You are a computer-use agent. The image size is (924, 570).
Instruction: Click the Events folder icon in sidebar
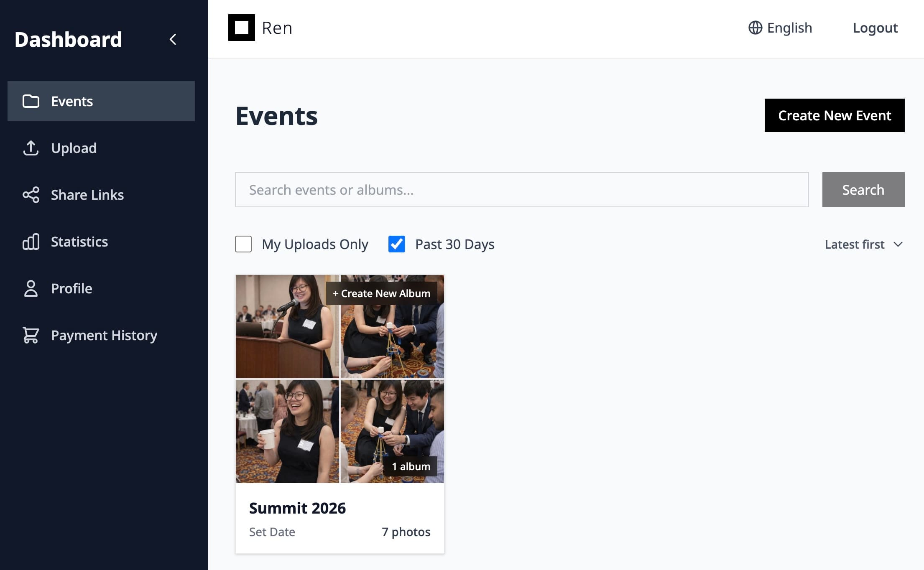(31, 101)
